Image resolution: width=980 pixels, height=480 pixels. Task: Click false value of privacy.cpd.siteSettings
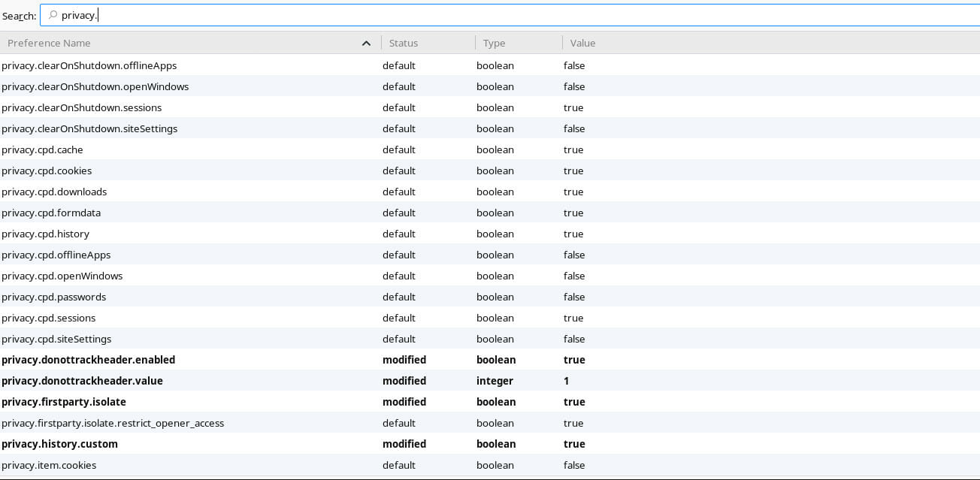574,339
